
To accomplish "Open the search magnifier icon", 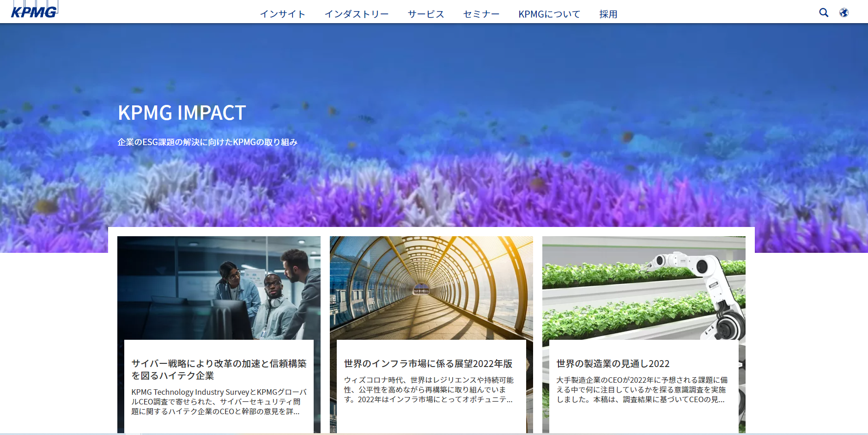I will click(823, 12).
